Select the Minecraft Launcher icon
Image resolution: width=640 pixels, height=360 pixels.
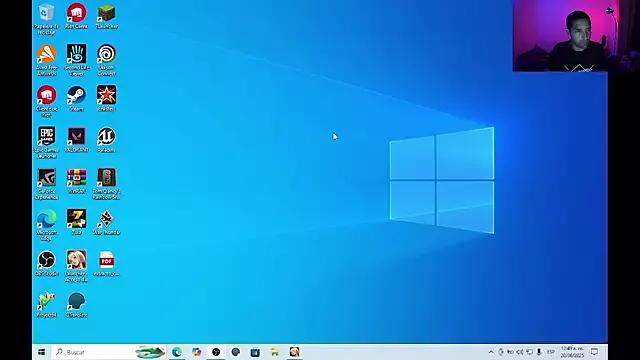pos(107,16)
